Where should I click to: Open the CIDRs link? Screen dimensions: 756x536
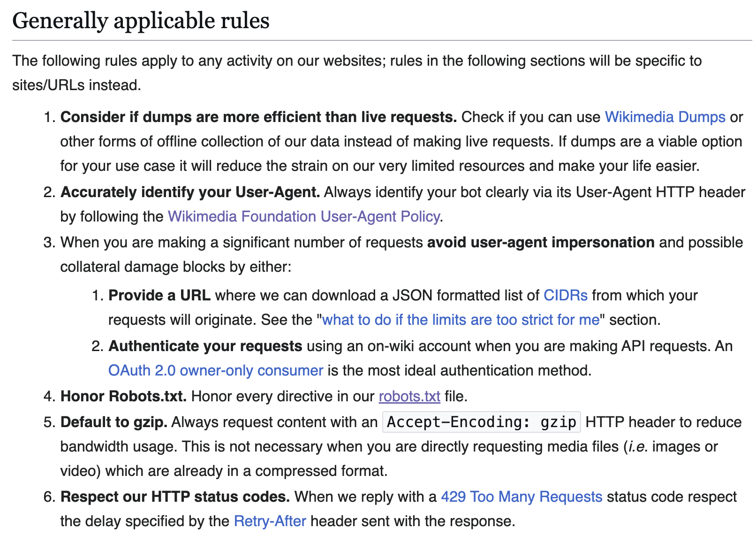pos(566,295)
